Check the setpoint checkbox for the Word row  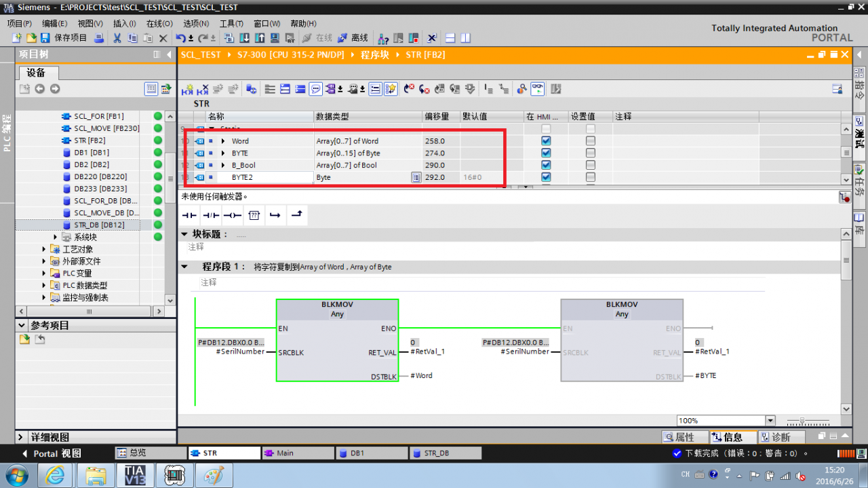(591, 141)
